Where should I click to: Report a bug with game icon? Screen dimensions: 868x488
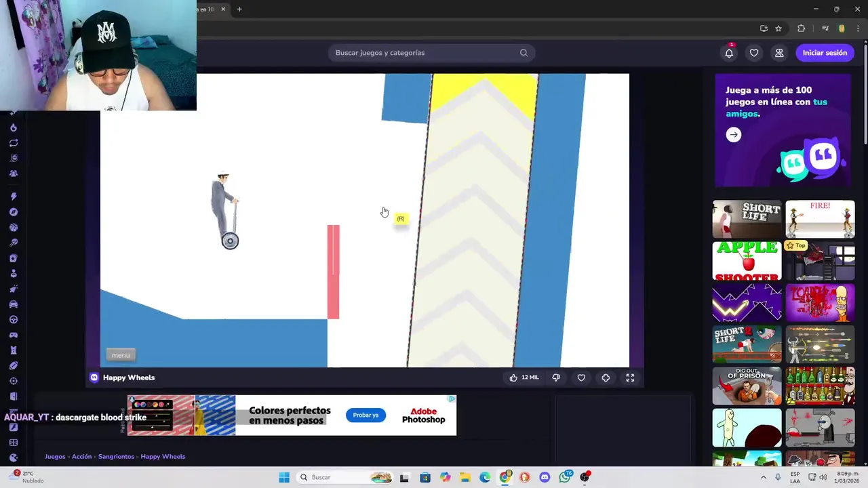[x=606, y=378]
